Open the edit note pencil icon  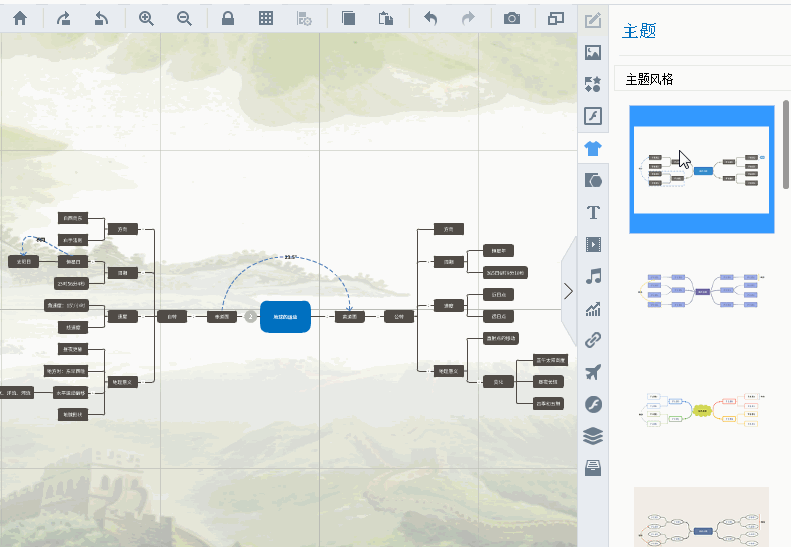point(593,20)
